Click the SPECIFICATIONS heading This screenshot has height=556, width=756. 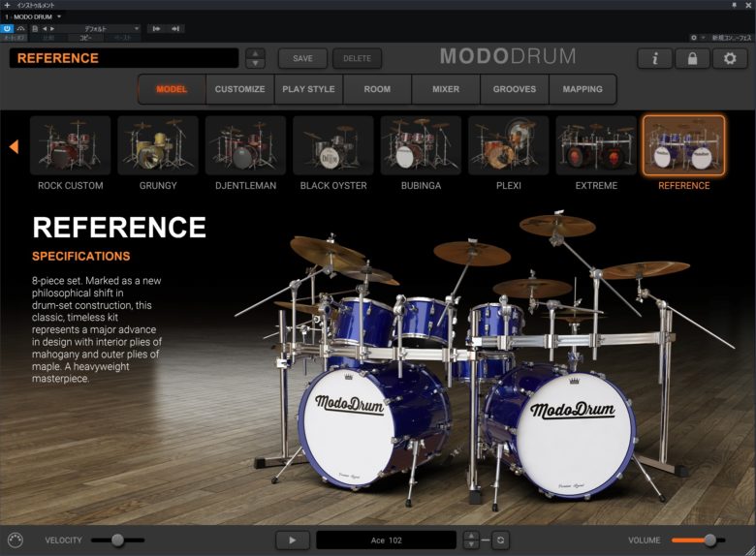click(81, 256)
